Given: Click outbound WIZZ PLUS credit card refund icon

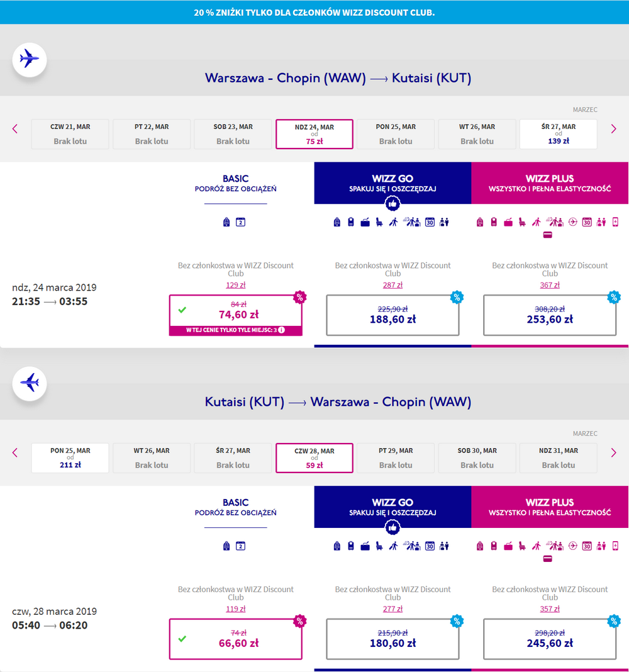Looking at the screenshot, I should click(x=548, y=235).
